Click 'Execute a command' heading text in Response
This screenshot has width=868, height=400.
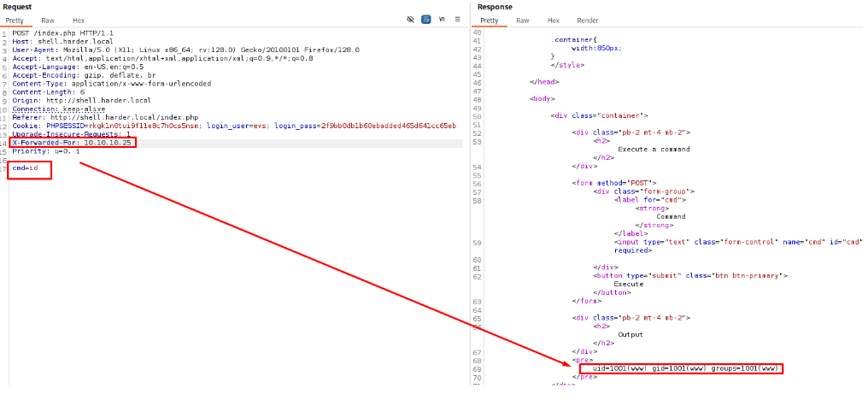(654, 149)
